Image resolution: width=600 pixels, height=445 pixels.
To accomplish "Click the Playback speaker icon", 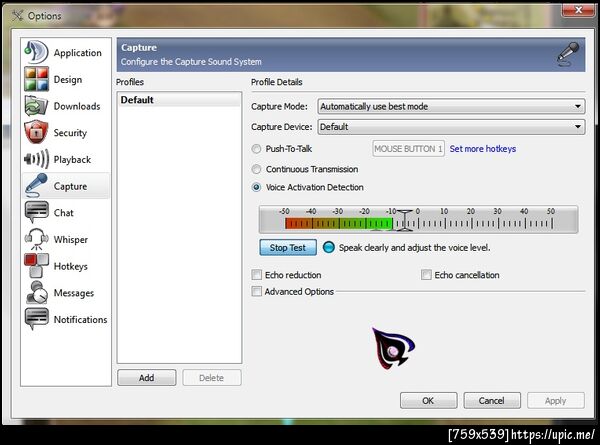I will [36, 159].
